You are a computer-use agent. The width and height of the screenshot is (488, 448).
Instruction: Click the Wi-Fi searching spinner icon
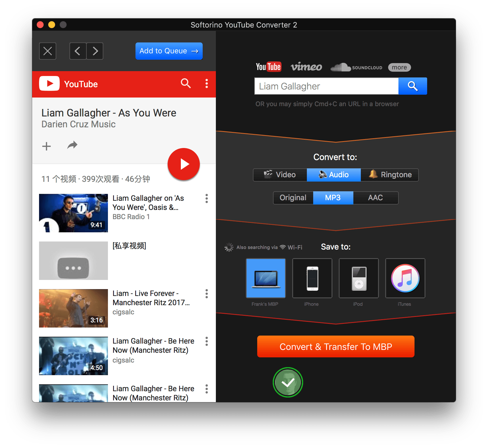point(229,247)
